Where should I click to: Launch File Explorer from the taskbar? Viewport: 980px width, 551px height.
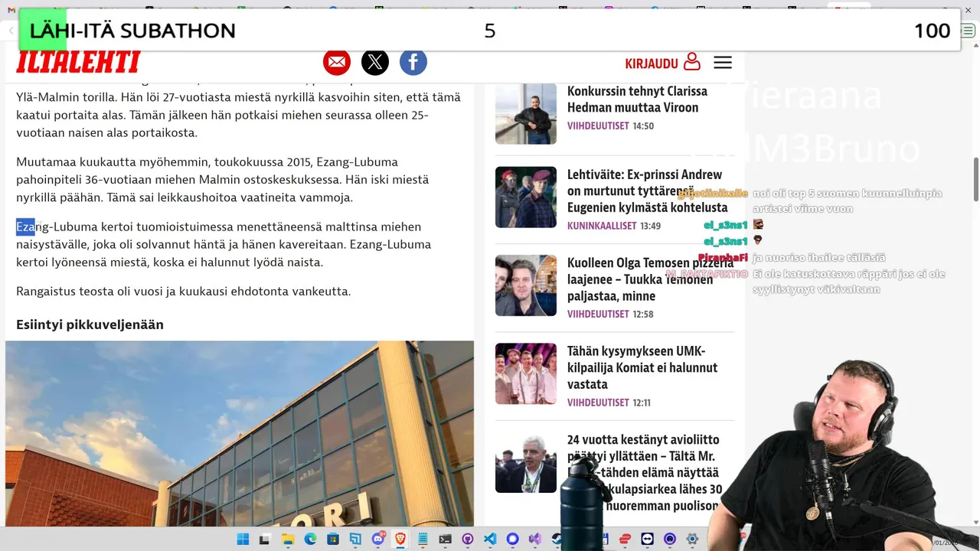click(x=288, y=540)
